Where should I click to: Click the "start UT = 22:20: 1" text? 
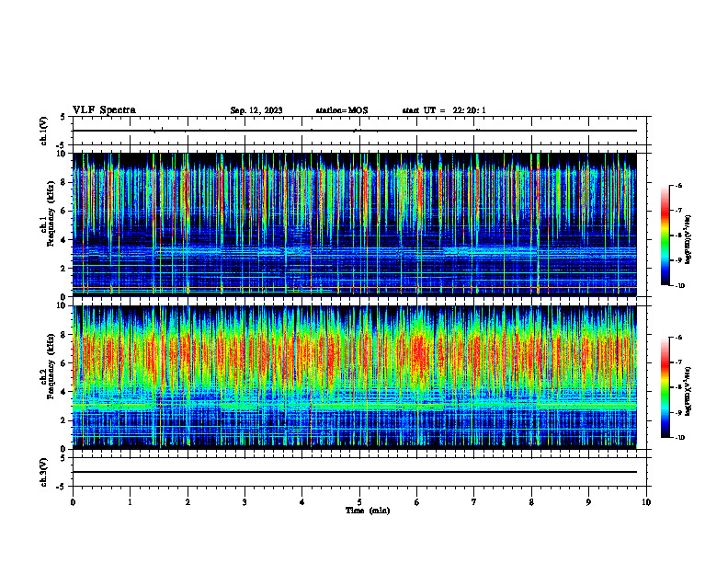[x=444, y=110]
